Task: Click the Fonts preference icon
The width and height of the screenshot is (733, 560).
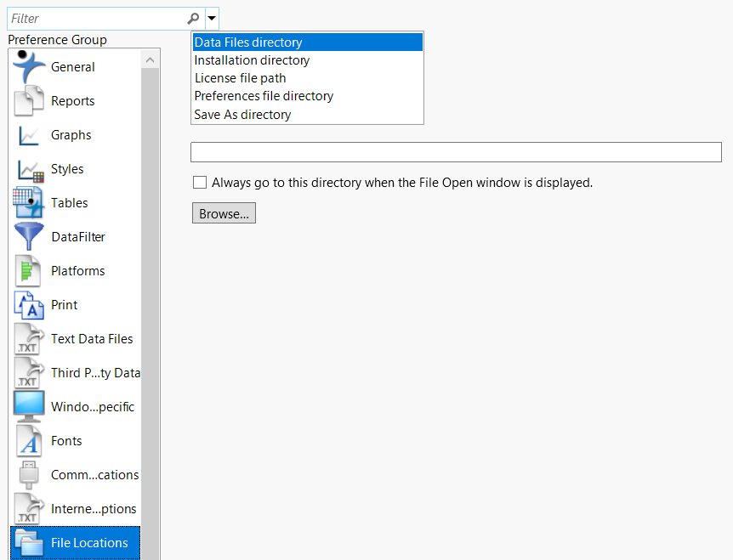Action: (x=29, y=441)
